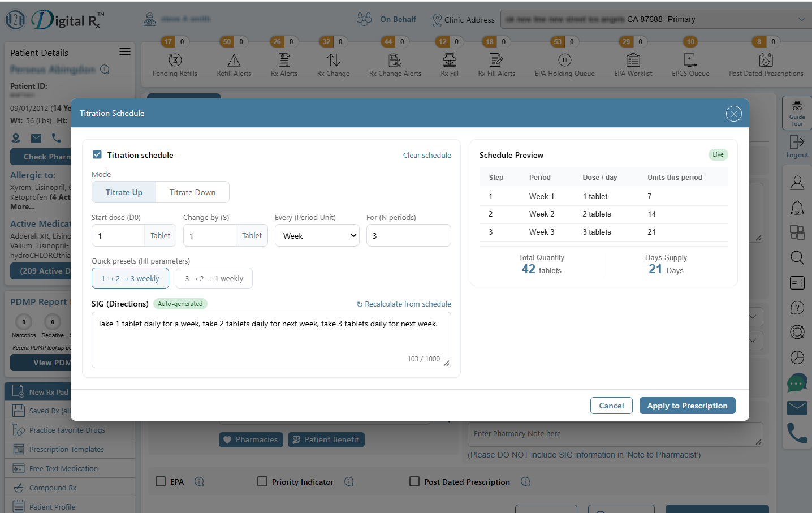Start the Guide Tour

(797, 113)
